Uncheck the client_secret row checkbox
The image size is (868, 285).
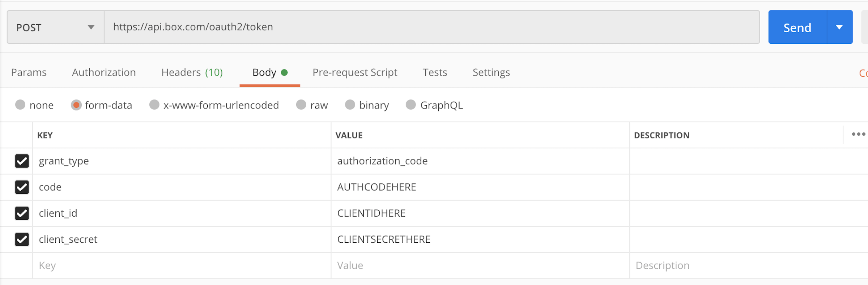22,239
